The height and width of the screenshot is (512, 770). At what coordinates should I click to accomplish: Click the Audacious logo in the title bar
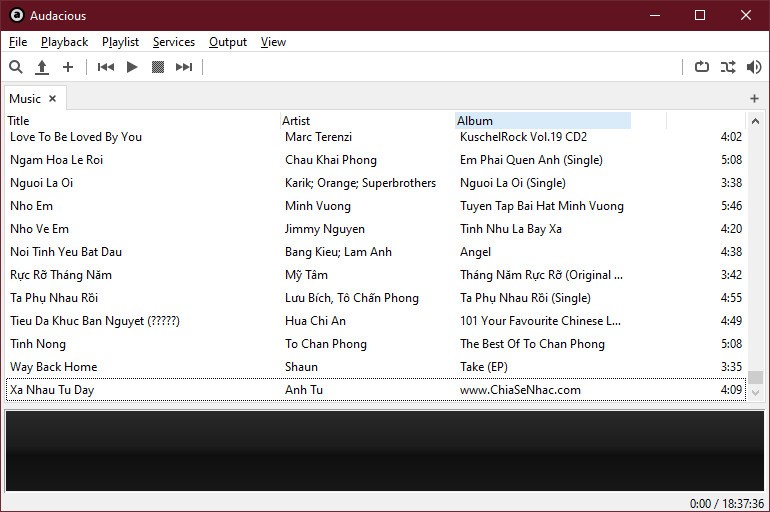17,15
